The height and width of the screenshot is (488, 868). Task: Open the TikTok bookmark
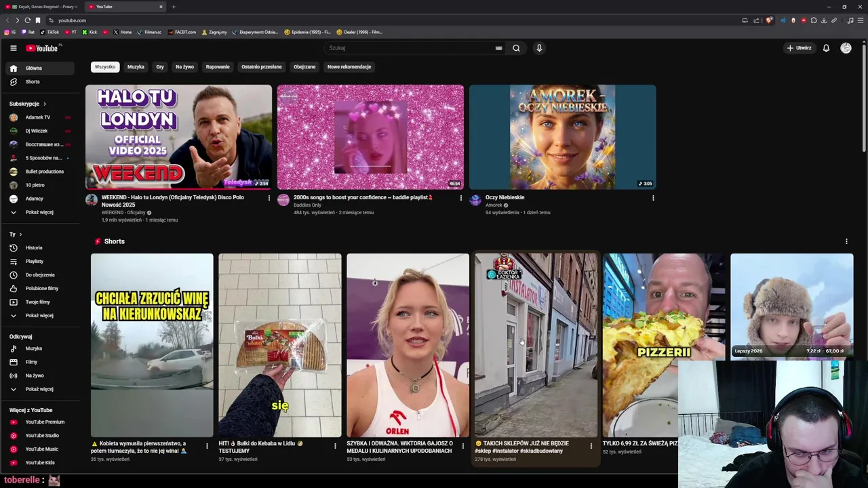(50, 32)
